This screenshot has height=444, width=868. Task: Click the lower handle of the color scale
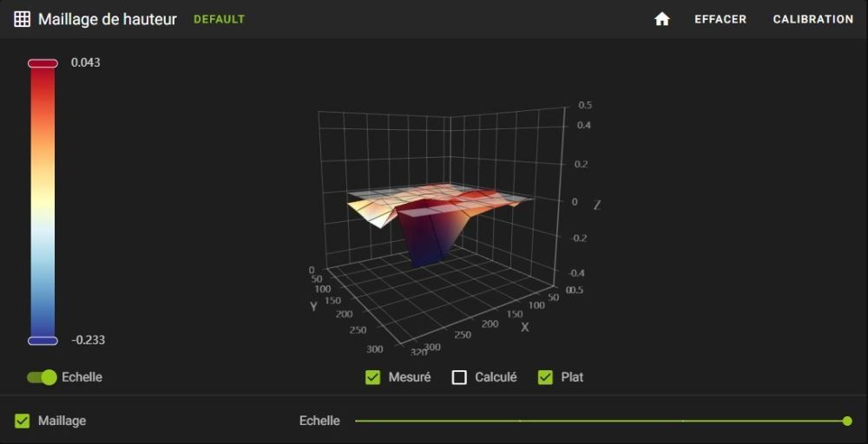click(43, 341)
